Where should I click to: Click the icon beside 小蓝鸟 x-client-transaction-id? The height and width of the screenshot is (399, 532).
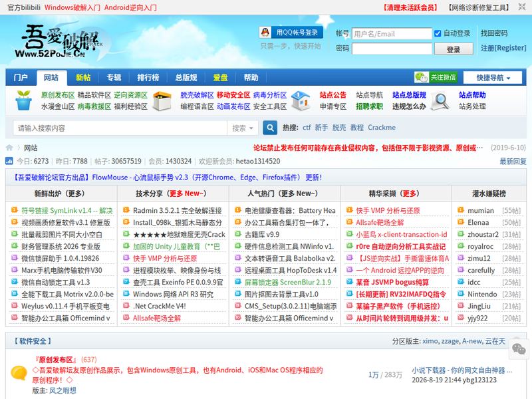(350, 234)
